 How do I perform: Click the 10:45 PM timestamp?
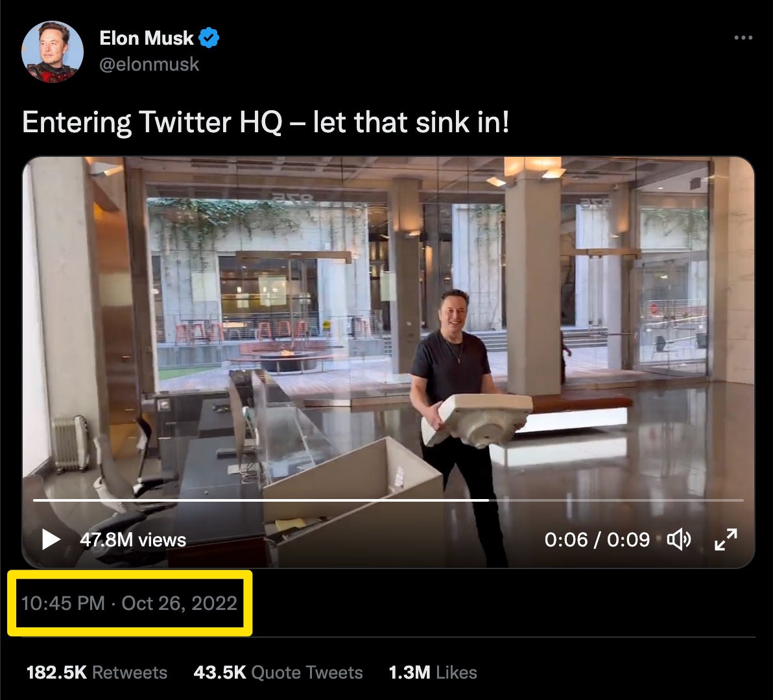point(63,603)
